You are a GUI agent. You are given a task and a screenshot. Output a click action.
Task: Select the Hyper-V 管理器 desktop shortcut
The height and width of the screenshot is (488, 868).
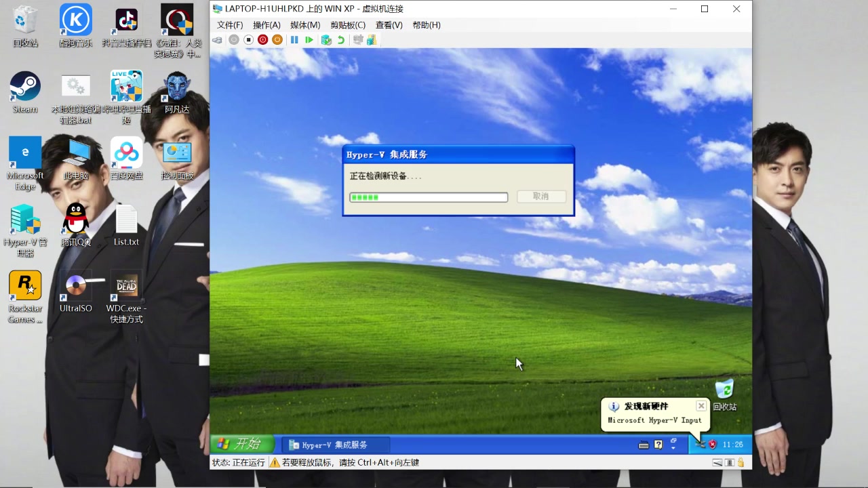point(25,230)
